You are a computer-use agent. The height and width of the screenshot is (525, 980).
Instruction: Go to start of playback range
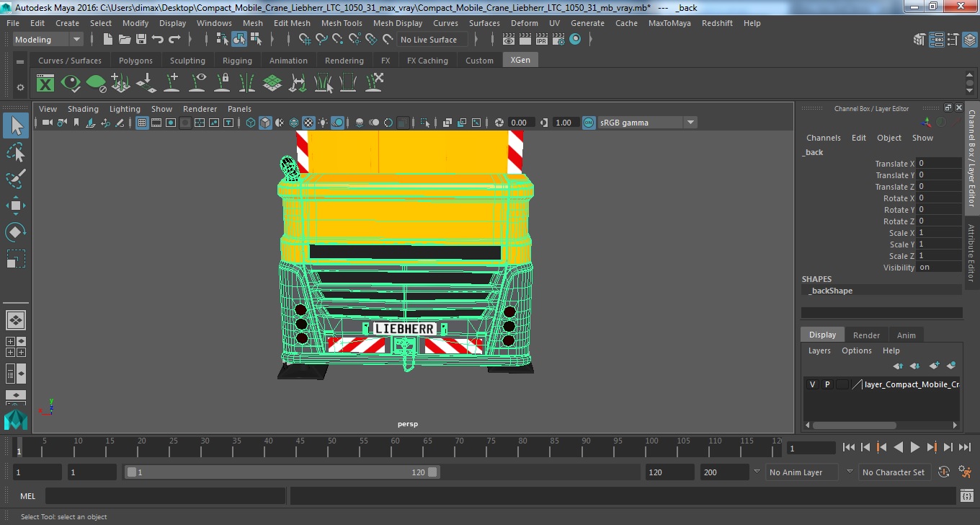[x=849, y=448]
